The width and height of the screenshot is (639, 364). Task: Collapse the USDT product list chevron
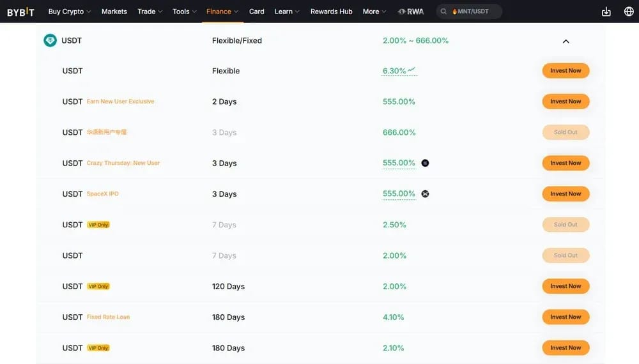pos(566,41)
